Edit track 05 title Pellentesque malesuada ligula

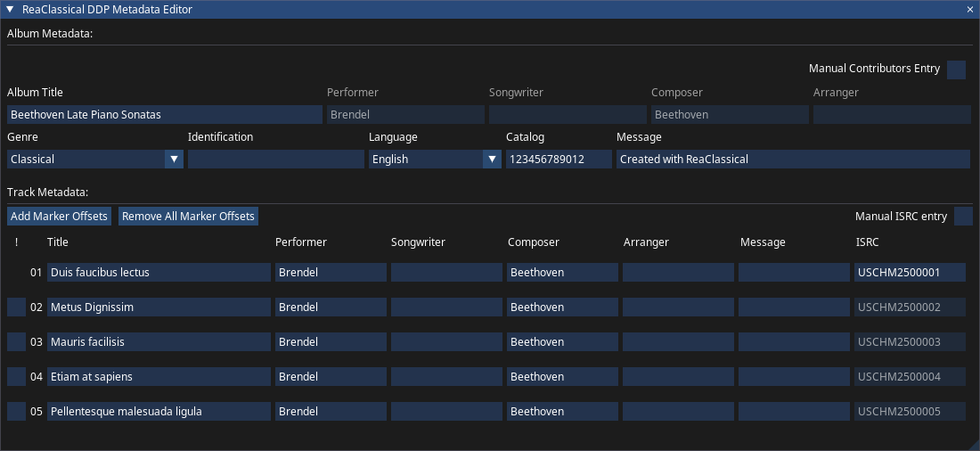tap(159, 412)
